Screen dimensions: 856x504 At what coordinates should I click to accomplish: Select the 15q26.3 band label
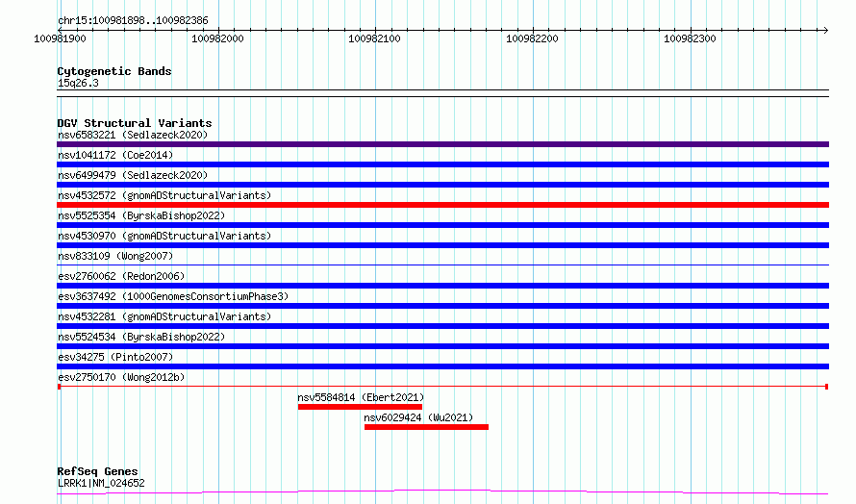(x=78, y=83)
